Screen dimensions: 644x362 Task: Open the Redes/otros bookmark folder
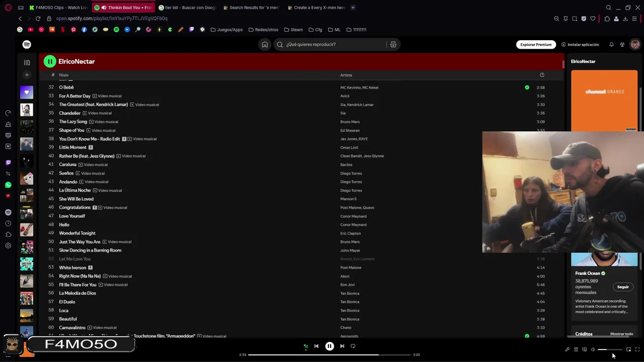click(263, 30)
